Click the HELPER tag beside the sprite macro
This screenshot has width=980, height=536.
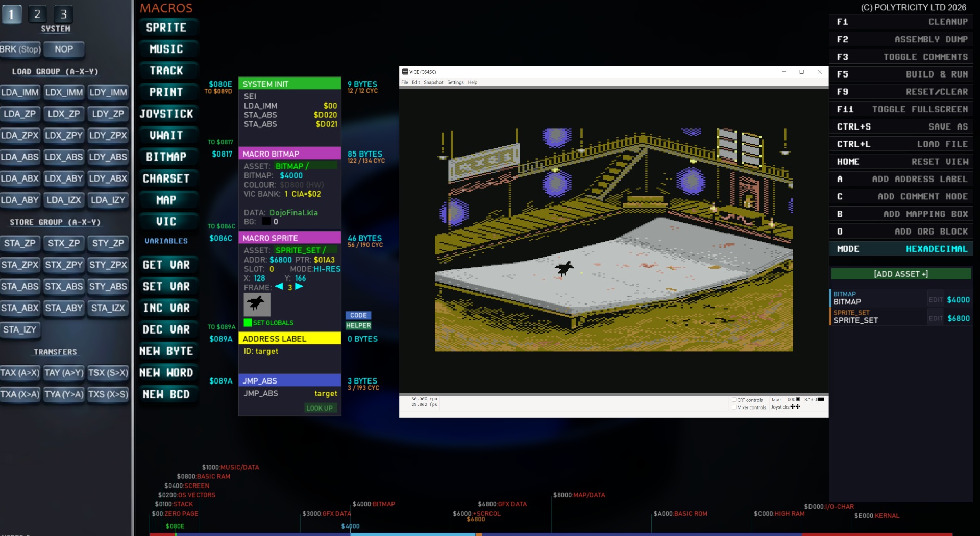click(x=358, y=325)
